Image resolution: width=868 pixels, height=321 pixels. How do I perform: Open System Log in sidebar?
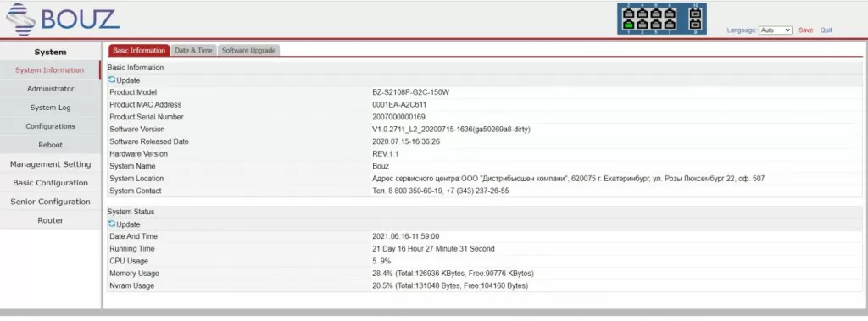pyautogui.click(x=50, y=108)
